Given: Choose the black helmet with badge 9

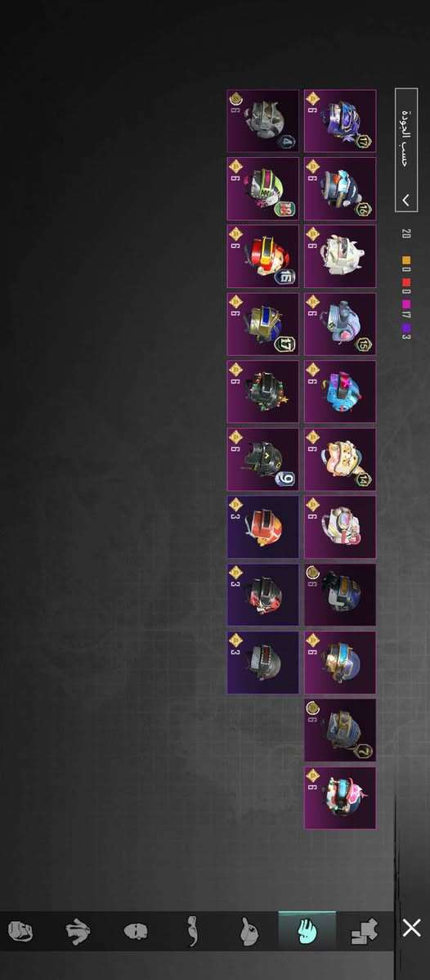Looking at the screenshot, I should pos(263,460).
